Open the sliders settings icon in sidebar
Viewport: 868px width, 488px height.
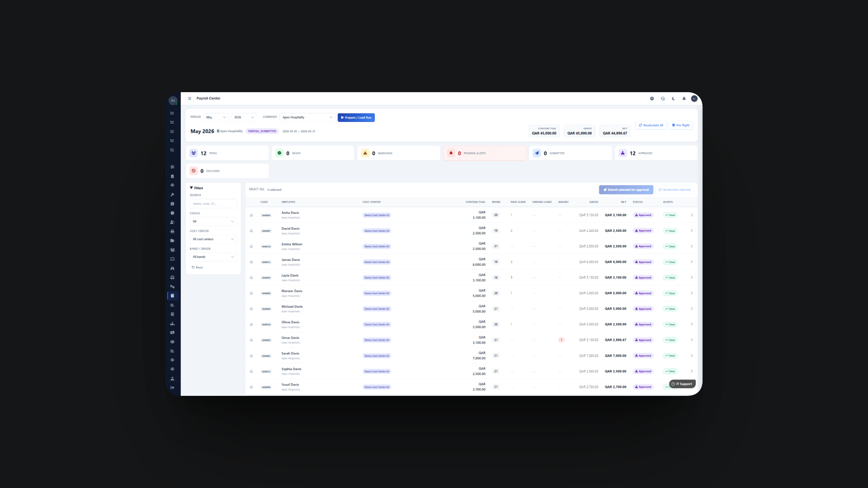pyautogui.click(x=172, y=167)
